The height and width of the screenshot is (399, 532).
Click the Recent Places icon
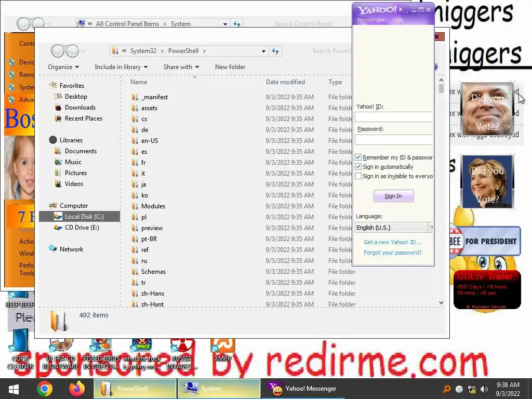tap(58, 118)
